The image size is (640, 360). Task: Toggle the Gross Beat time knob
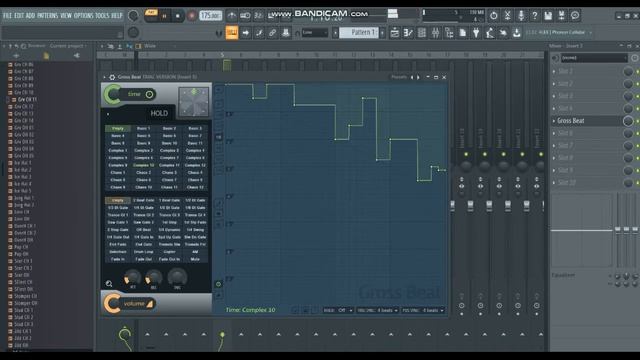point(113,94)
